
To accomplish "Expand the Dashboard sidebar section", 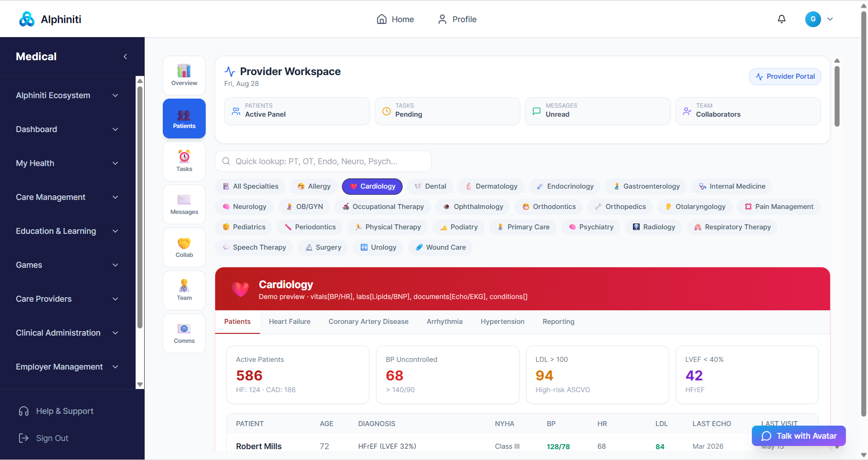I will (67, 129).
